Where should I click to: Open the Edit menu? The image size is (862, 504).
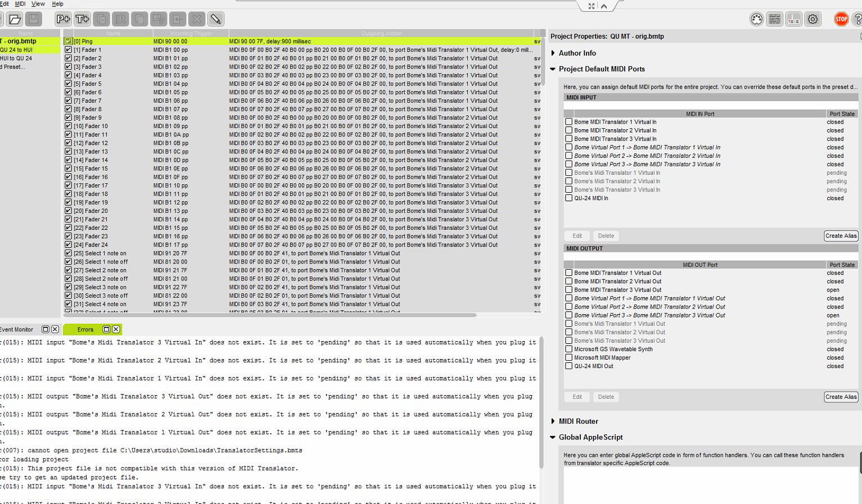point(4,4)
